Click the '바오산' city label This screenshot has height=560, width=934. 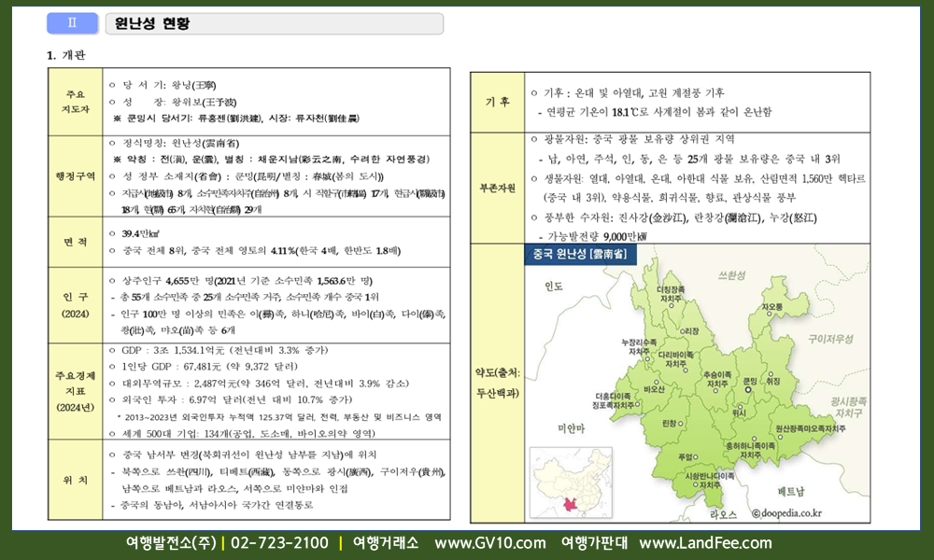[654, 388]
